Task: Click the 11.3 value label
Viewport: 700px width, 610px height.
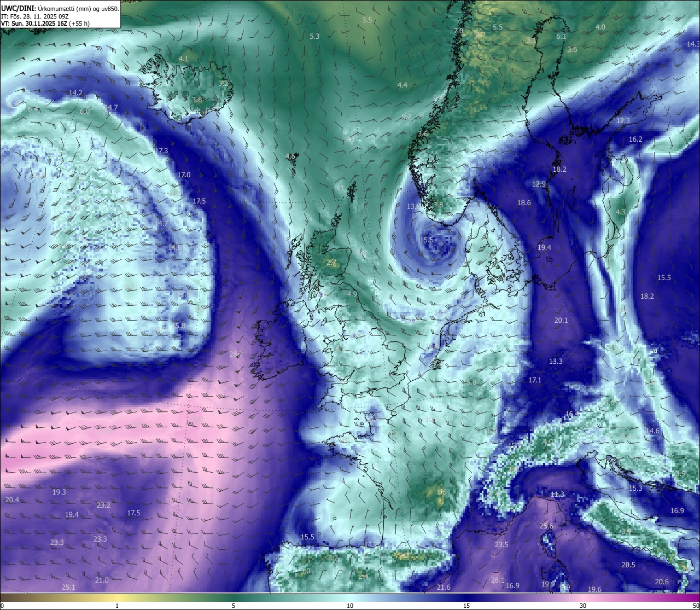Action: [557, 495]
